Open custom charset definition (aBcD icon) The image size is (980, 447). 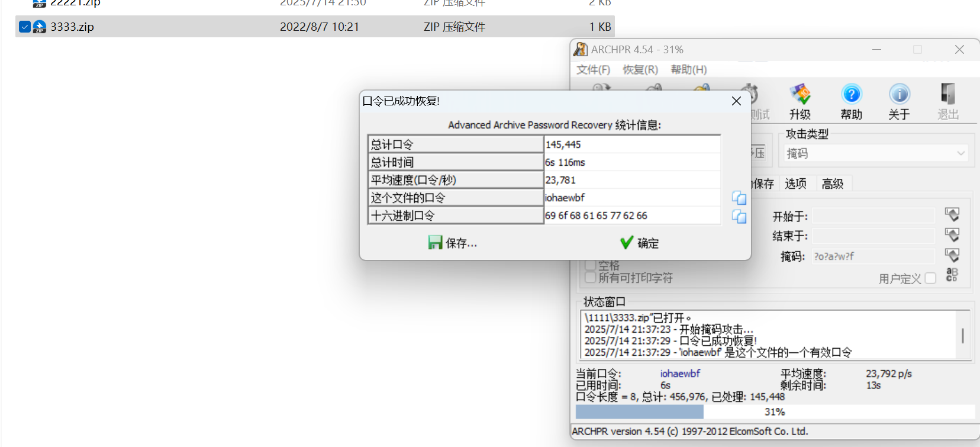952,275
